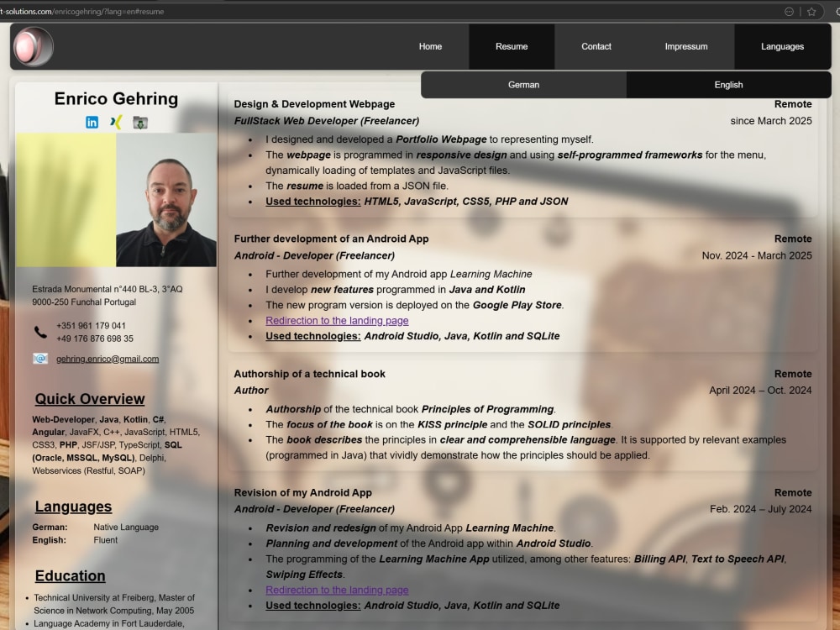Click the 'Principles of Programming' bullet
Screen dimensions: 840x630
pyautogui.click(x=411, y=409)
